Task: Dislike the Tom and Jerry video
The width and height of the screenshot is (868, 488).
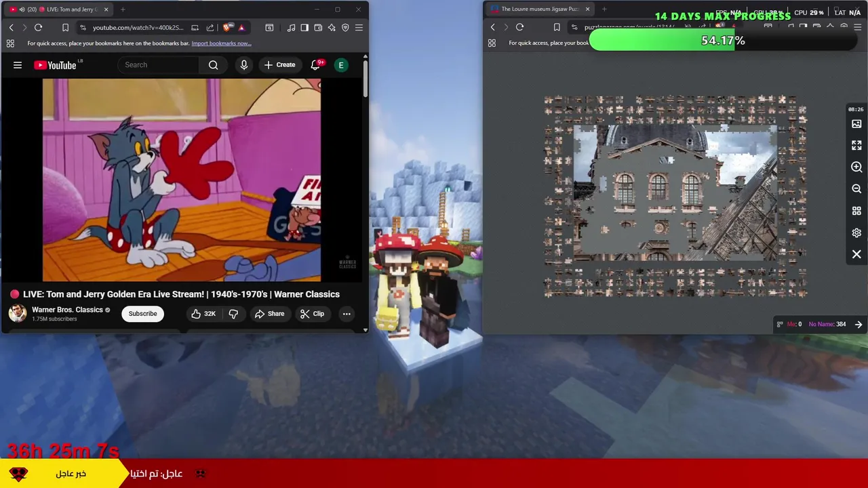Action: pos(233,314)
